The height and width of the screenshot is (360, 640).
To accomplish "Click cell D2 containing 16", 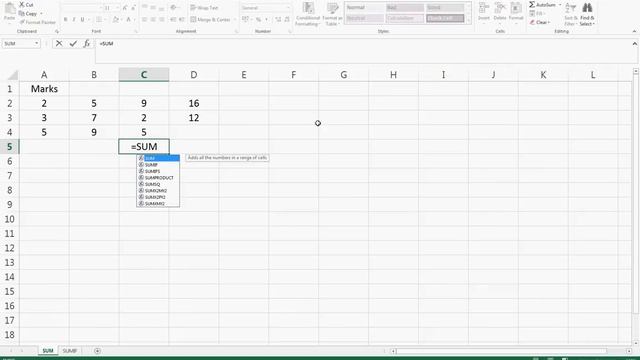I will coord(193,103).
